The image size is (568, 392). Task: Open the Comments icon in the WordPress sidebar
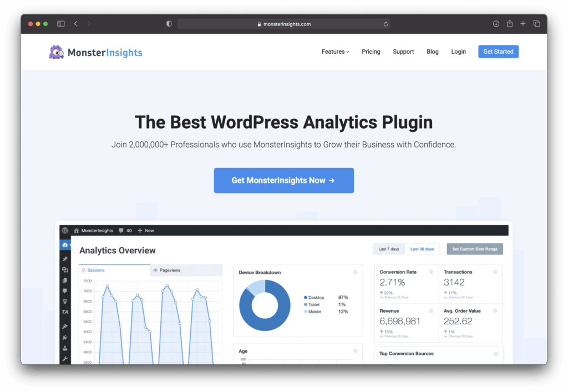[x=65, y=291]
